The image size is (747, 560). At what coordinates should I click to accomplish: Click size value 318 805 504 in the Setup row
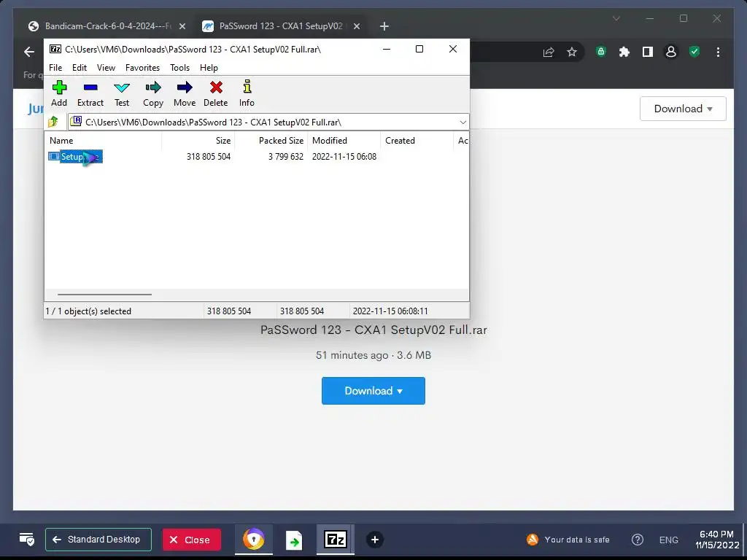209,157
